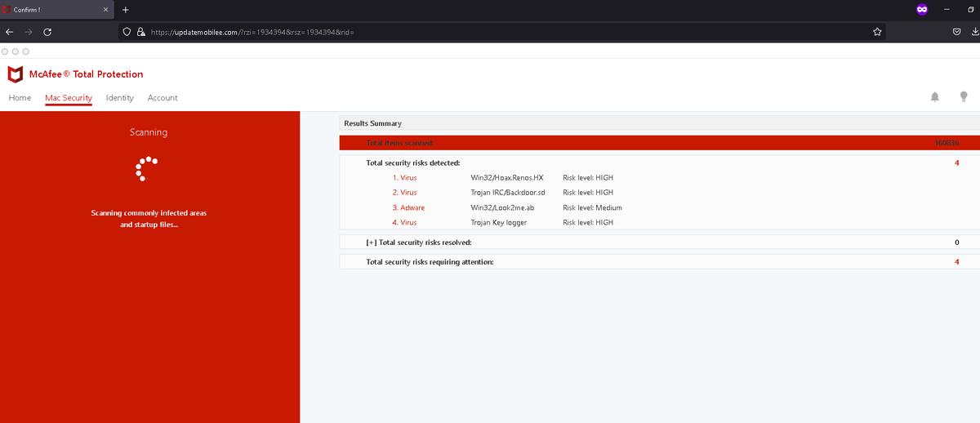Reload the page with refresh icon

[48, 32]
